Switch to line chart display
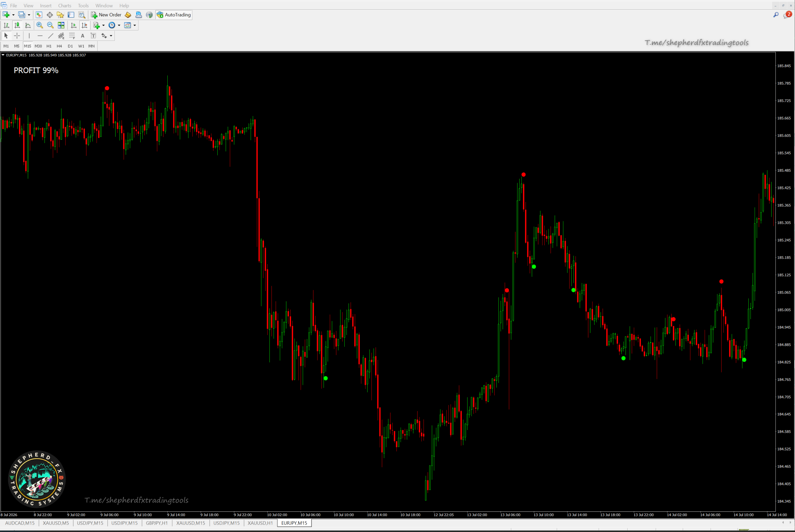The height and width of the screenshot is (532, 795). (28, 25)
